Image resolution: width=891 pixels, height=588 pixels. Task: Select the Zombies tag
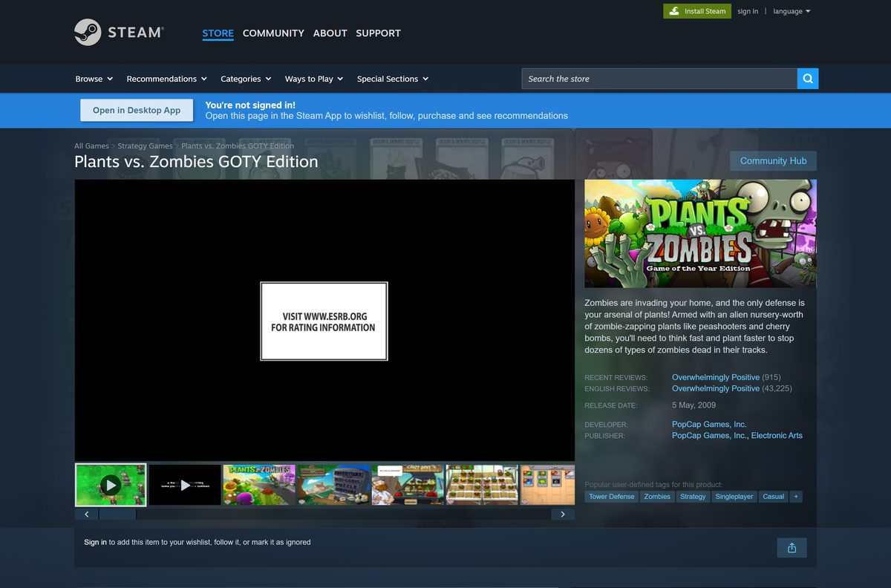click(x=657, y=497)
